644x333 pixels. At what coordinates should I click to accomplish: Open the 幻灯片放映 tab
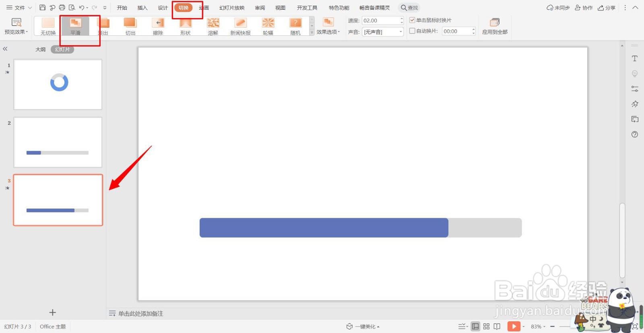click(x=232, y=8)
